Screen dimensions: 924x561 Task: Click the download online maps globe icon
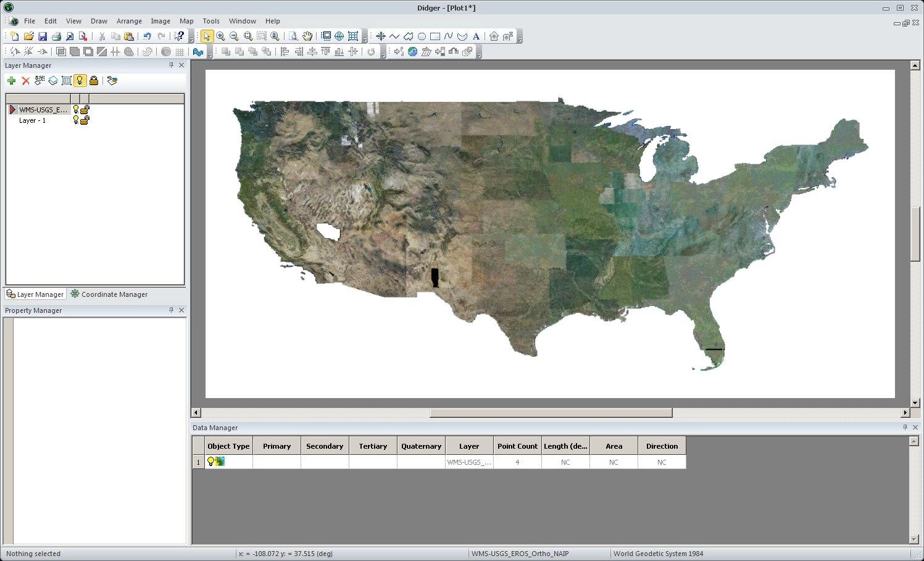click(x=412, y=52)
